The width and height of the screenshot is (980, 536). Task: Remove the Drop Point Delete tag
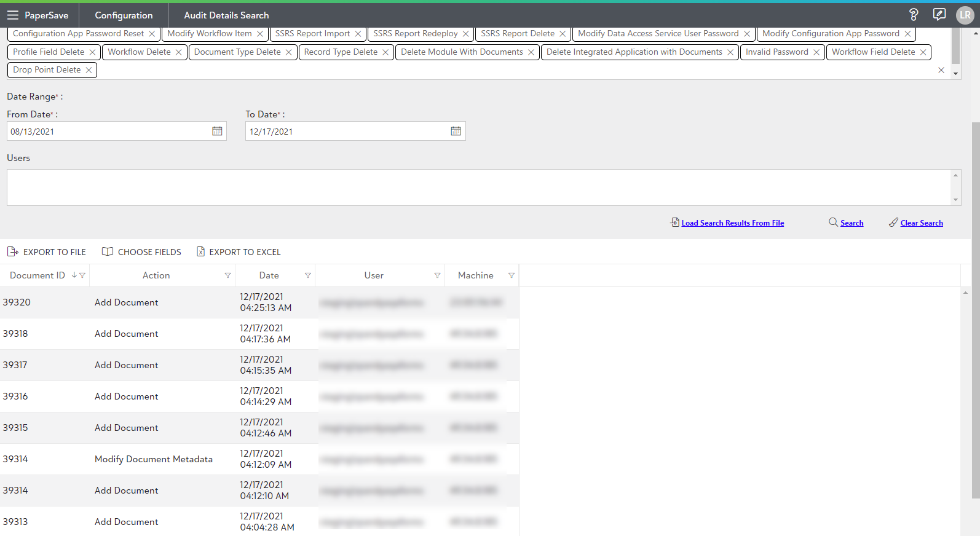click(x=89, y=70)
